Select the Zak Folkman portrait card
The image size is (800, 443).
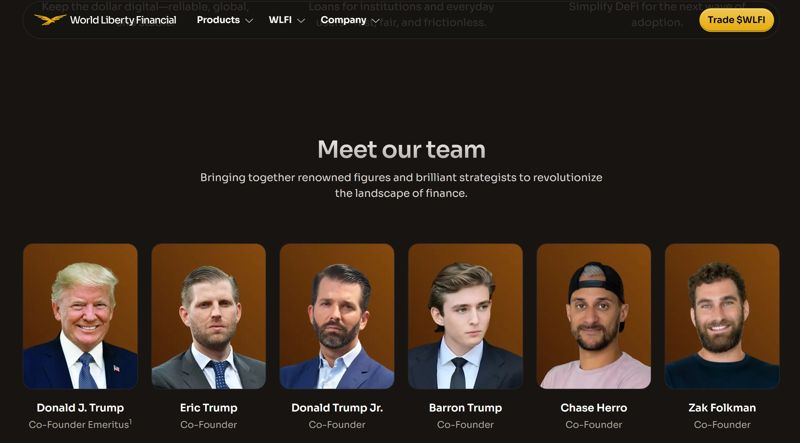click(722, 316)
